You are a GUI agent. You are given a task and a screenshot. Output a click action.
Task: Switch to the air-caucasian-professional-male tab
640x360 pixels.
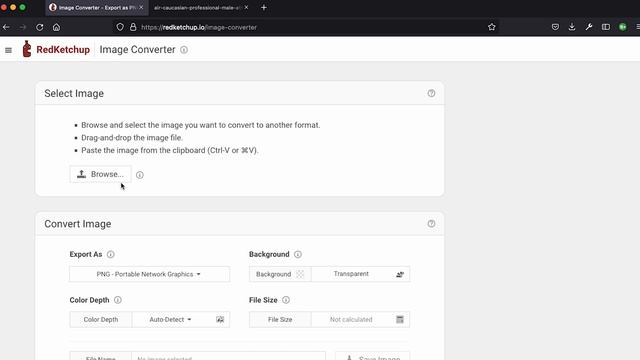198,7
